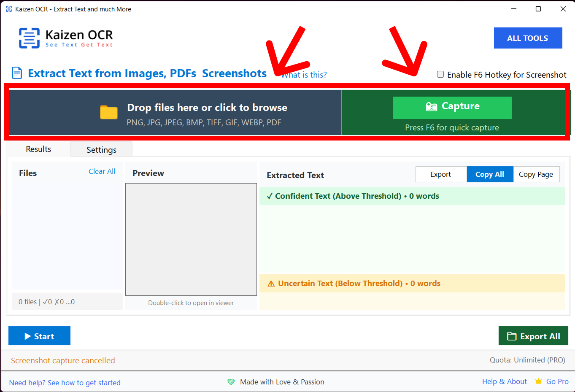Click Copy All in Extracted Text panel
Screen dimensions: 575x392
point(489,174)
